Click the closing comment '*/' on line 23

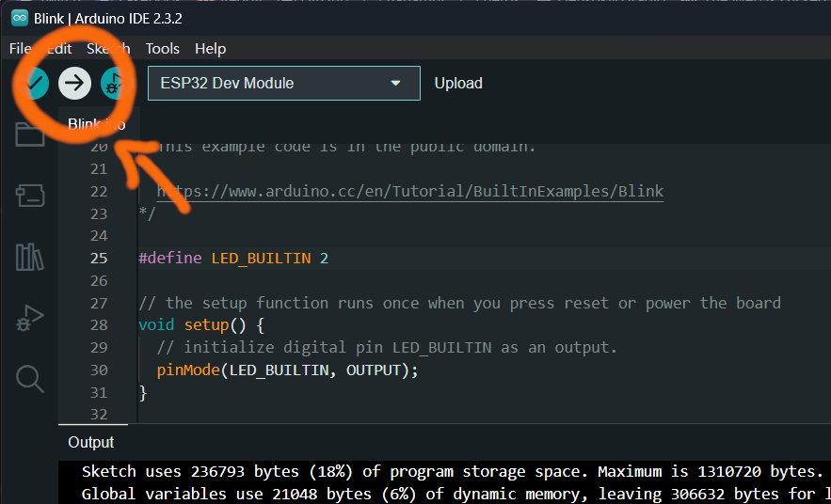(146, 213)
